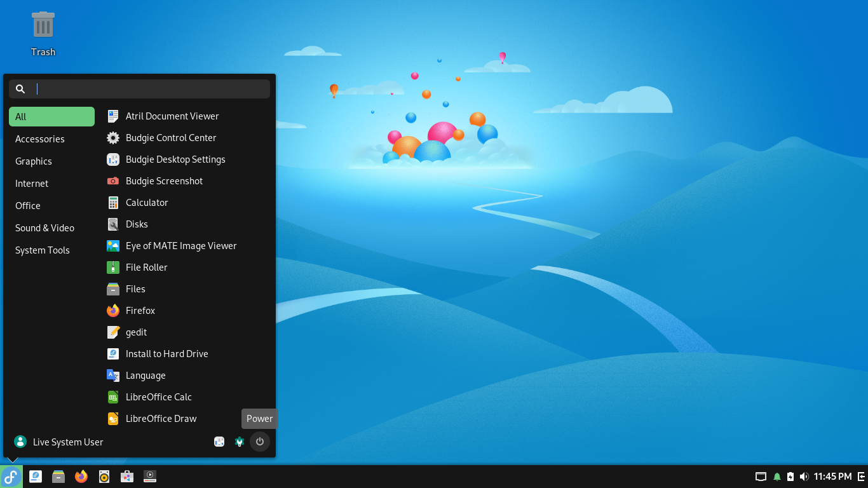Toggle the Raven sidebar at panel end
868x488 pixels.
click(861, 477)
